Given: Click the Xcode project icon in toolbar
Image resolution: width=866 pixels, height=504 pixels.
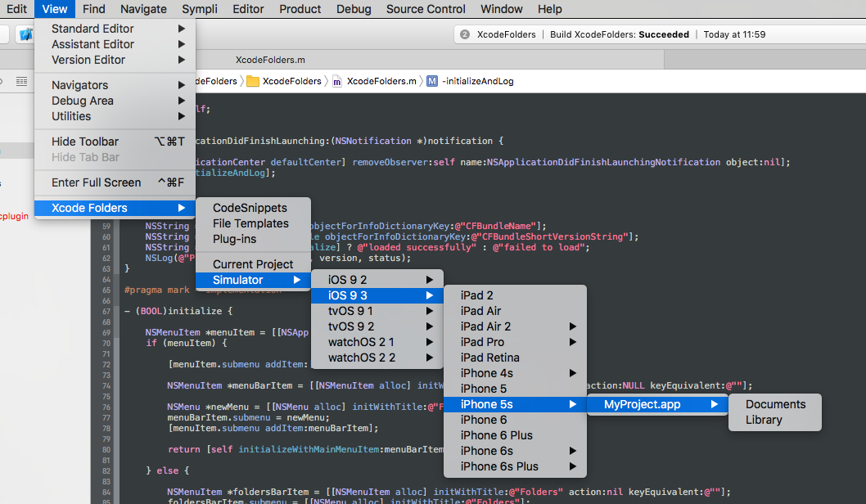Looking at the screenshot, I should coord(25,34).
